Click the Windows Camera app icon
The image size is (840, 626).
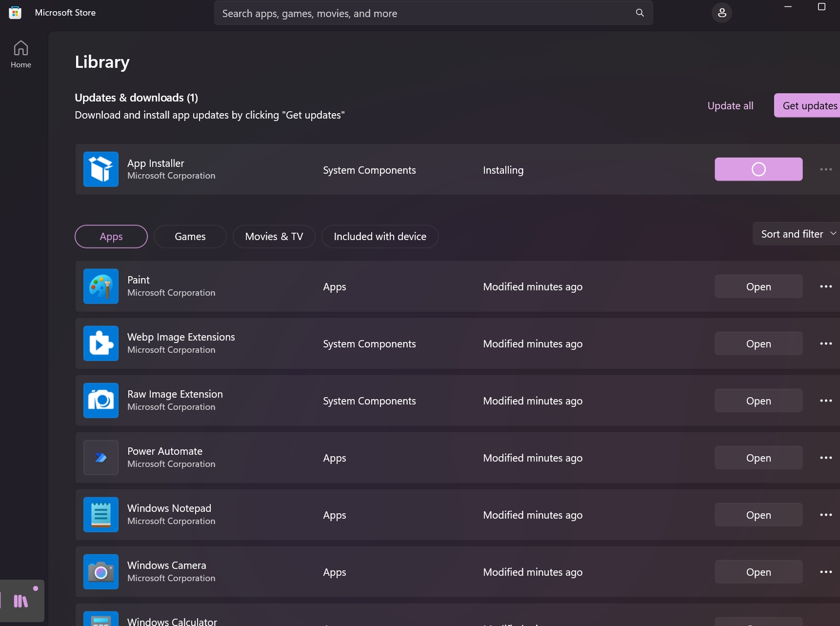pos(101,572)
